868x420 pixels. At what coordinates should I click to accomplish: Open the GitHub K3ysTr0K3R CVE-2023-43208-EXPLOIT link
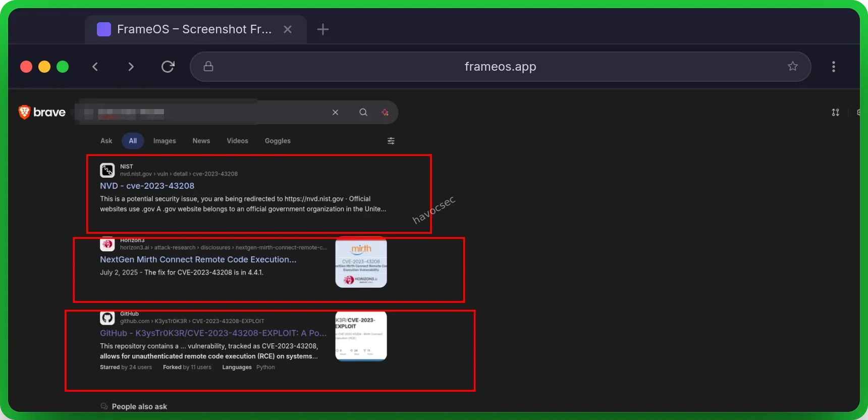tap(213, 333)
